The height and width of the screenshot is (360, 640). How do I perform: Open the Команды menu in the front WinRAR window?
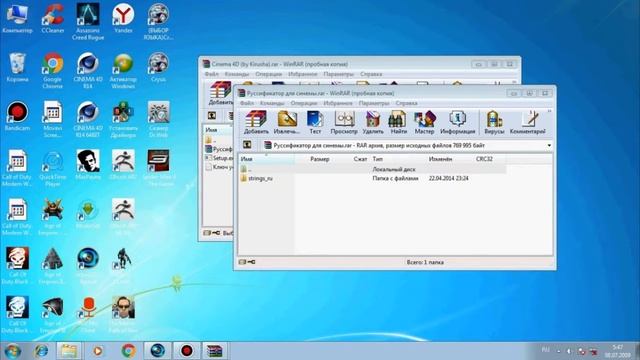[x=272, y=103]
